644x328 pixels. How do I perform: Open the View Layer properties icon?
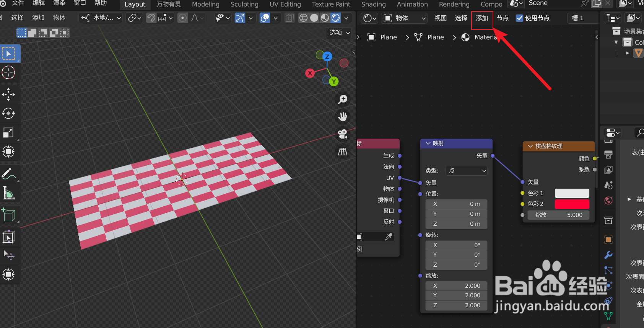pyautogui.click(x=608, y=170)
